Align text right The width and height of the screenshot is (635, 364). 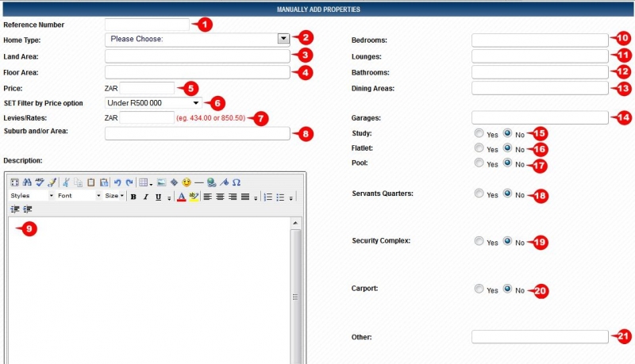click(233, 197)
